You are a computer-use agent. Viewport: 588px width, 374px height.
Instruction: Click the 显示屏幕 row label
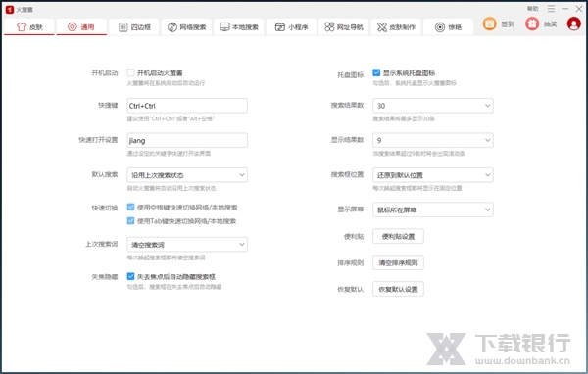pos(351,210)
